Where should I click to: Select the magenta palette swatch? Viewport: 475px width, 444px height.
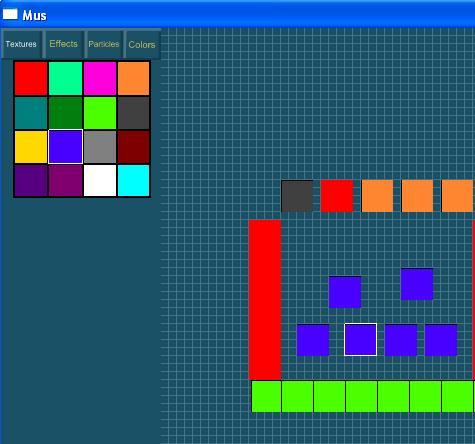click(100, 78)
